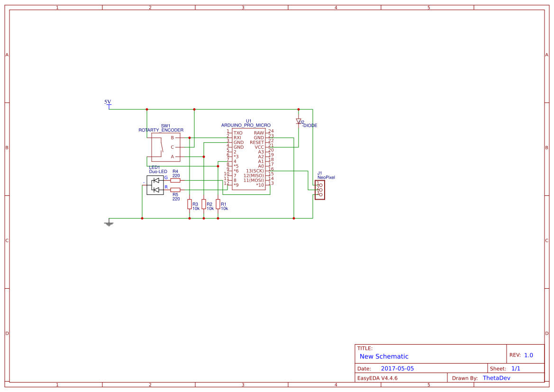The width and height of the screenshot is (554, 392).
Task: Click the 10k value beside R1
Action: click(224, 209)
